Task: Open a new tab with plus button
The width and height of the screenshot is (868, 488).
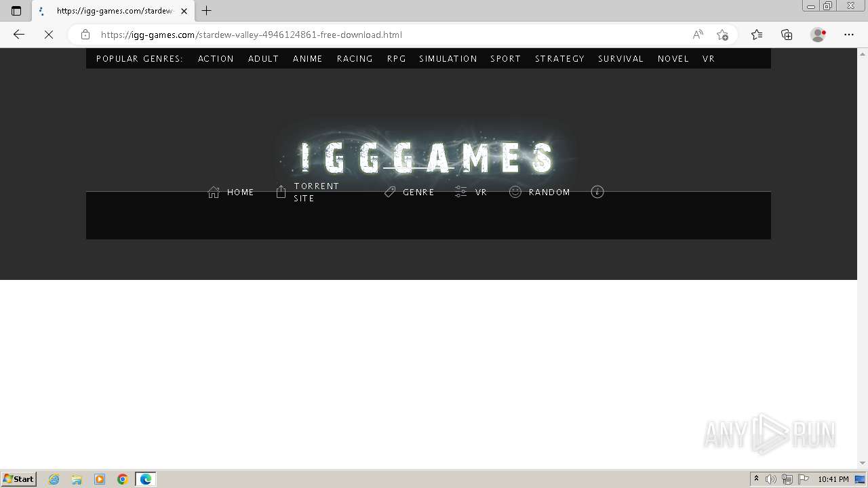Action: coord(207,11)
